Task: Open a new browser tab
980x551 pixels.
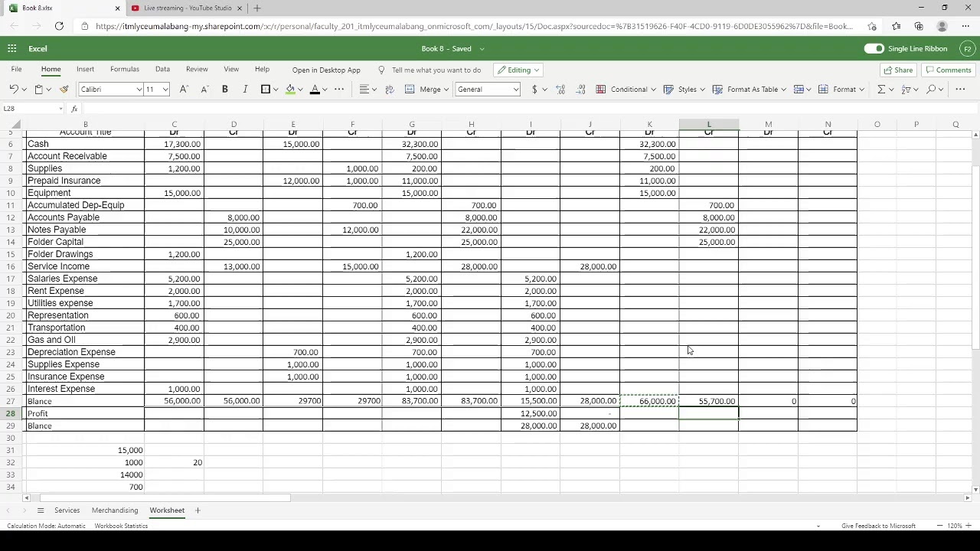Action: (257, 8)
